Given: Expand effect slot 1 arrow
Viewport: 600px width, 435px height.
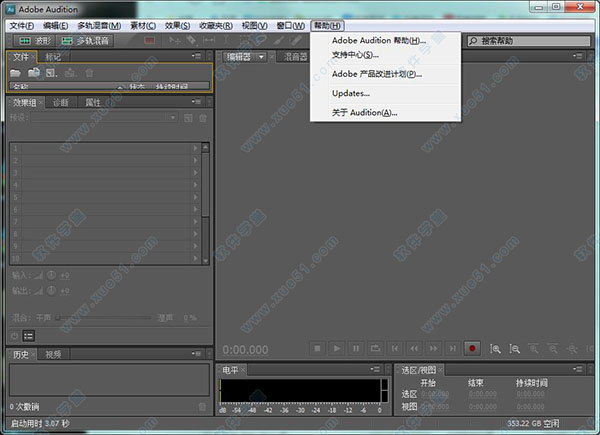Looking at the screenshot, I should 195,148.
